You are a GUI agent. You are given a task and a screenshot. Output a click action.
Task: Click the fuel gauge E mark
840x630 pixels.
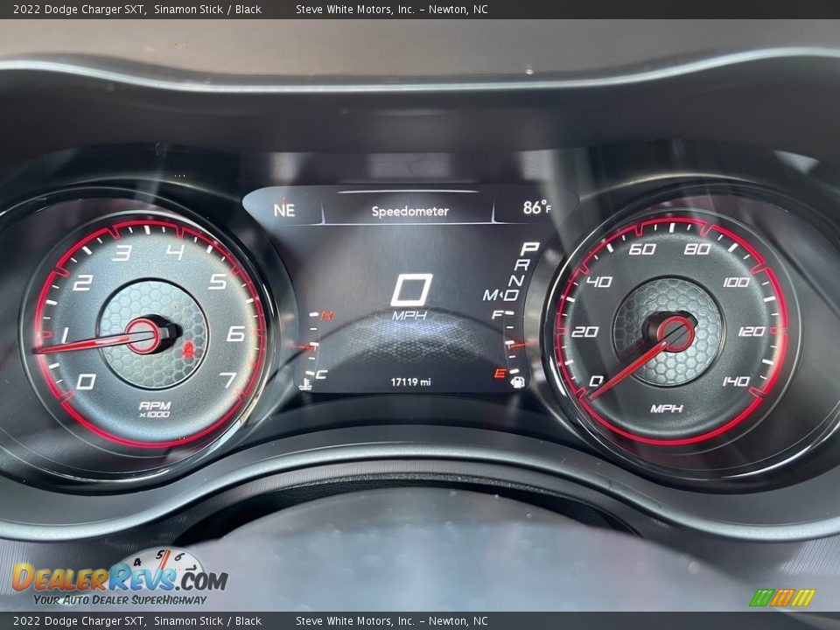coord(500,374)
